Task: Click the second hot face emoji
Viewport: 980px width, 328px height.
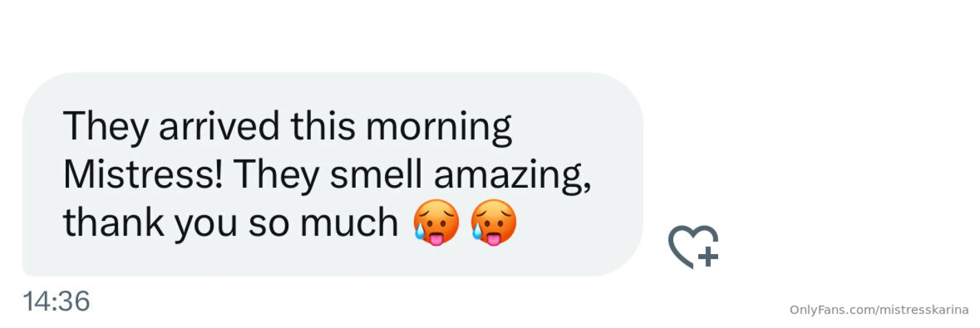Action: coord(494,222)
